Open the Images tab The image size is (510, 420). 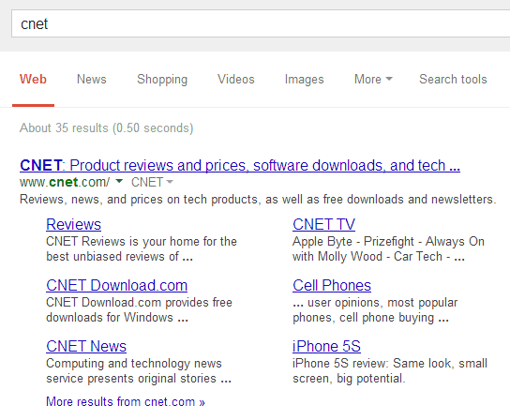[x=304, y=80]
